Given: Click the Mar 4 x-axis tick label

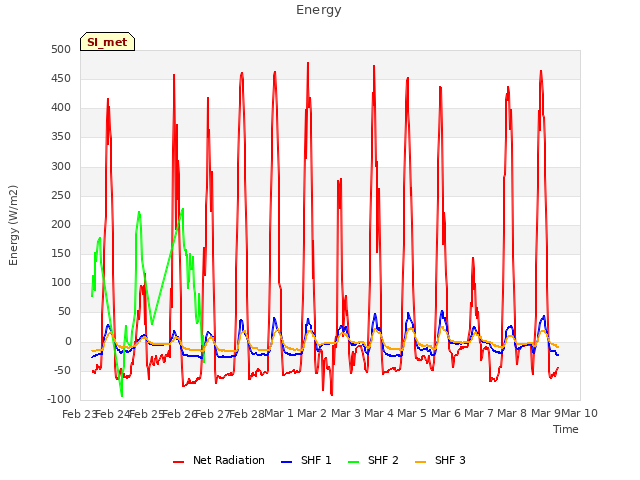Looking at the screenshot, I should (x=379, y=413).
